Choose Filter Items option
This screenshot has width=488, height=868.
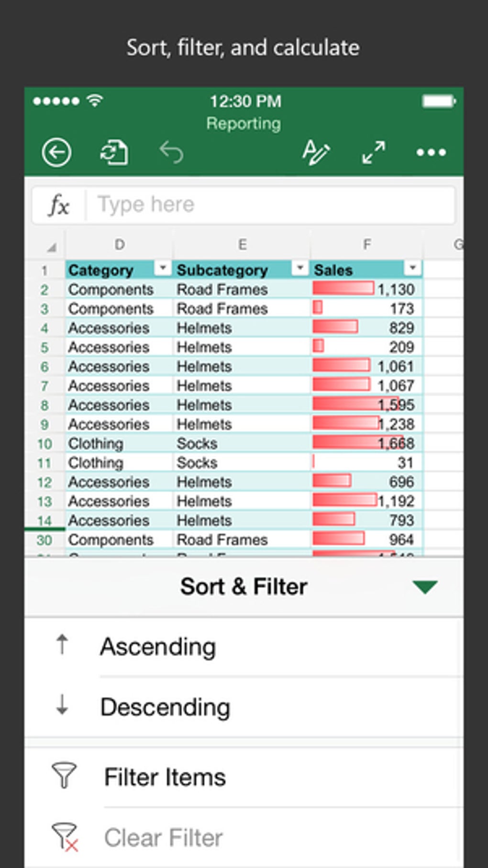tap(165, 777)
